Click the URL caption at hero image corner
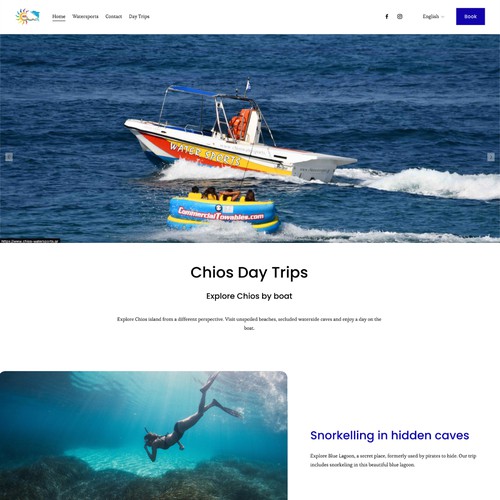The image size is (500, 500). (30, 241)
